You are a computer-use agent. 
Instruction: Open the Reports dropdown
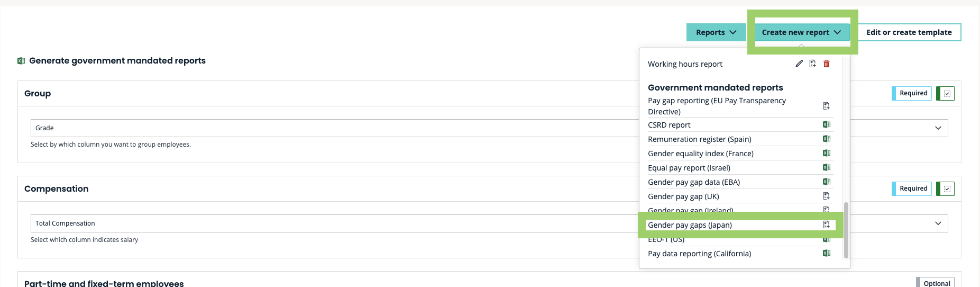[716, 32]
